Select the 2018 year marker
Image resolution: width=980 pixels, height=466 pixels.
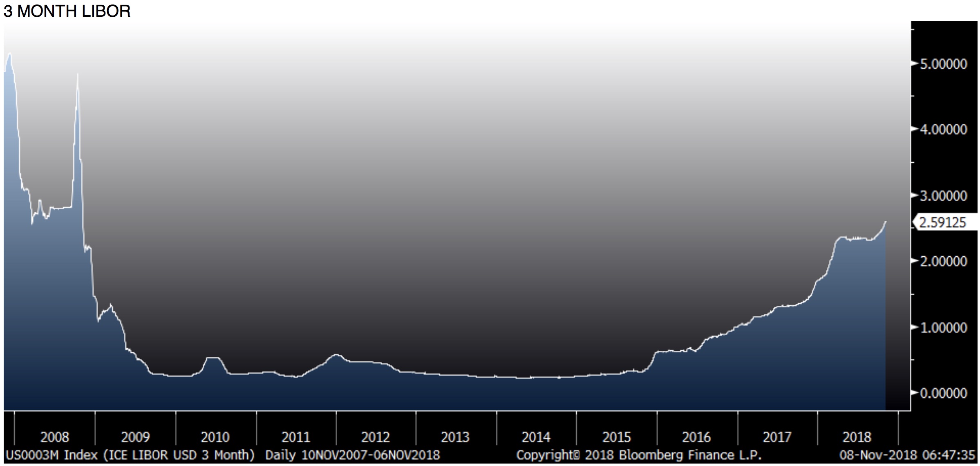coord(857,437)
